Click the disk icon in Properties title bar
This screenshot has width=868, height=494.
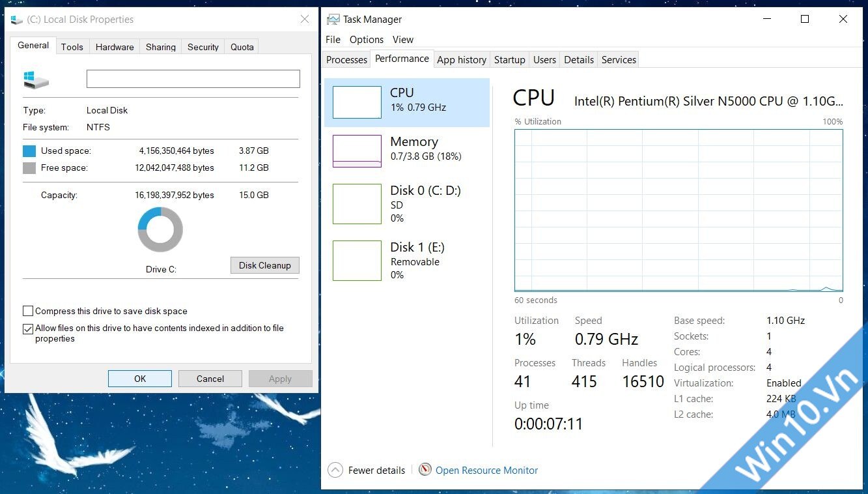[x=16, y=20]
